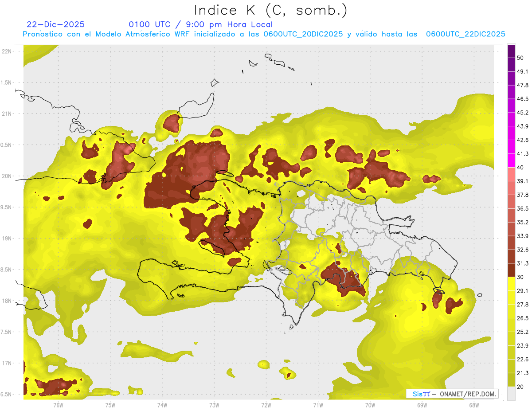This screenshot has height=411, width=532.
Task: Click the gray colorbar segment below 20
Action: [512, 393]
